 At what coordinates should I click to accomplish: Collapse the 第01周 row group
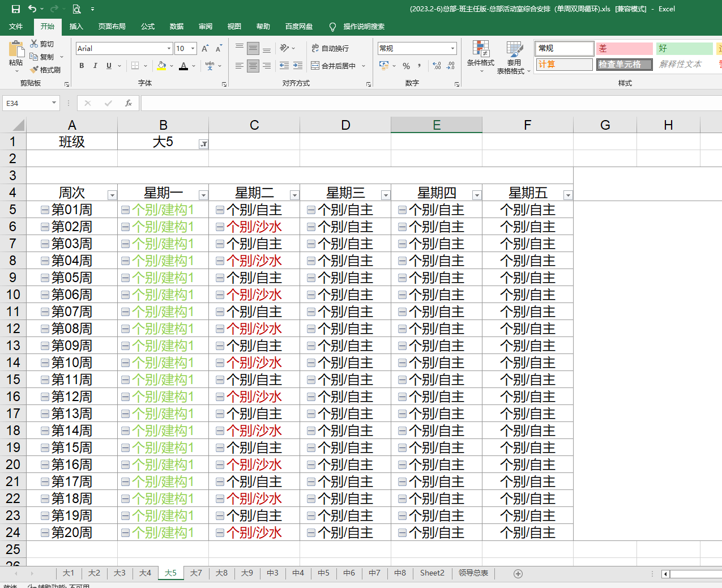[45, 210]
